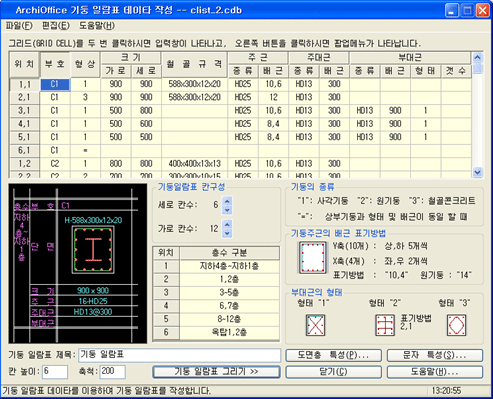Click the 도면층 특성(P)... button
This screenshot has width=493, height=399.
pyautogui.click(x=333, y=355)
